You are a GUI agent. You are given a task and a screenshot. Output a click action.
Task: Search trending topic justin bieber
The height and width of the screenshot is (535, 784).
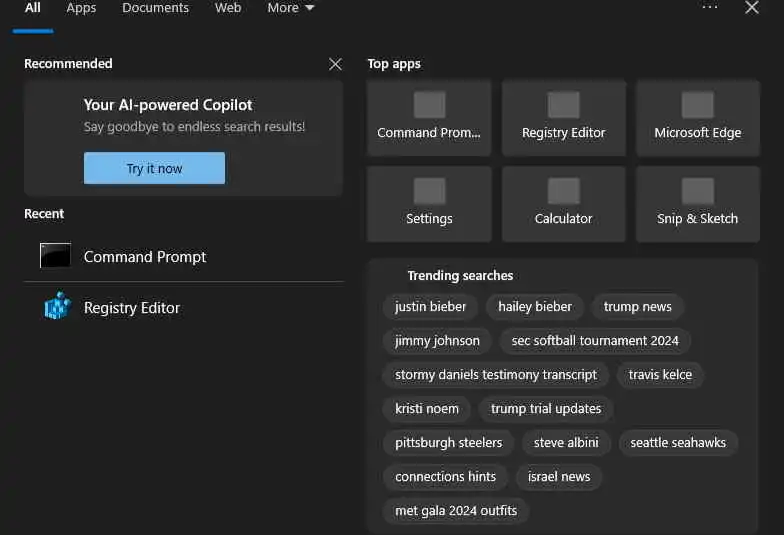tap(430, 307)
